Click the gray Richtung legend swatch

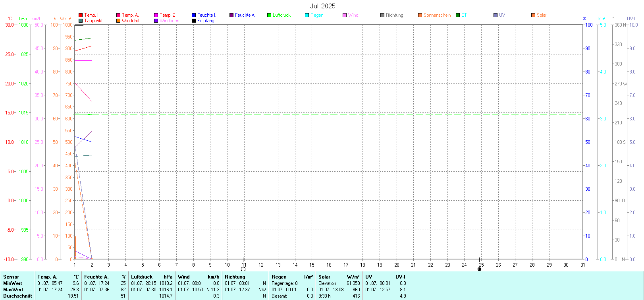click(x=382, y=15)
